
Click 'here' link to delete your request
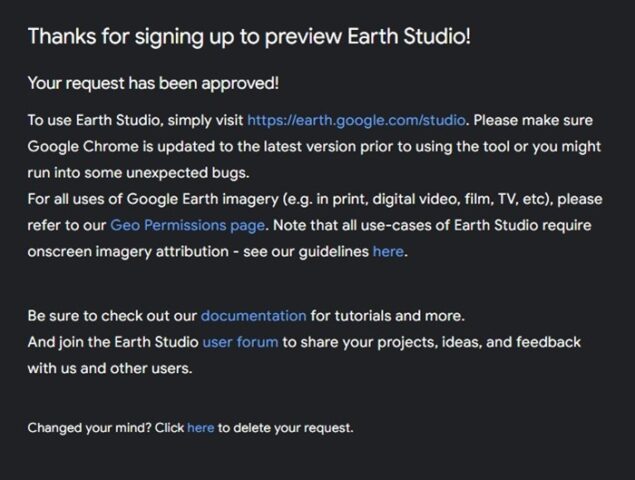click(200, 428)
